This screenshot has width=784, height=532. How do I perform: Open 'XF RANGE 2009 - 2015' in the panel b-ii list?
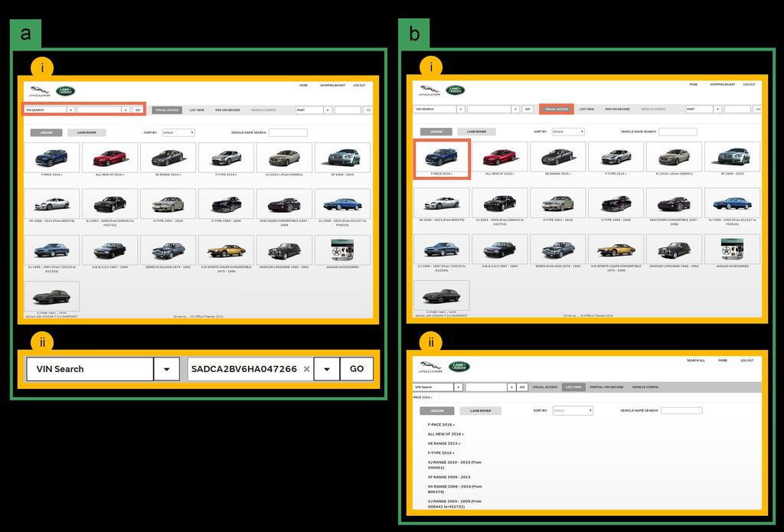pos(449,477)
